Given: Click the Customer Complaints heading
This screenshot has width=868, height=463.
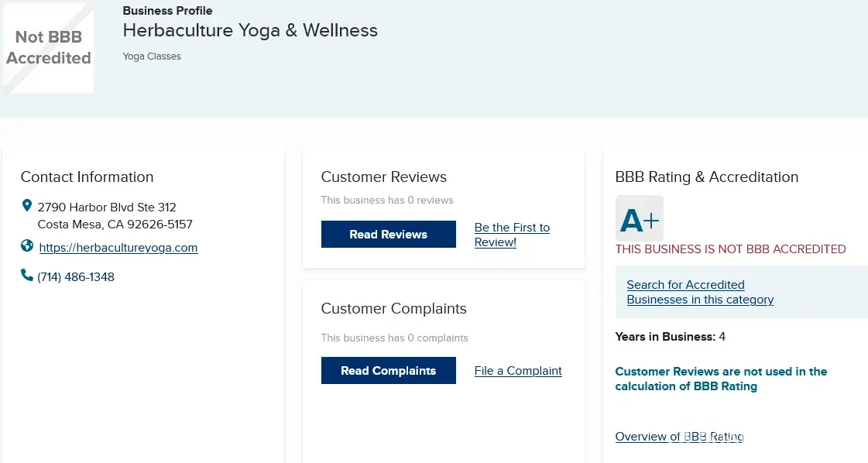Looking at the screenshot, I should 393,308.
